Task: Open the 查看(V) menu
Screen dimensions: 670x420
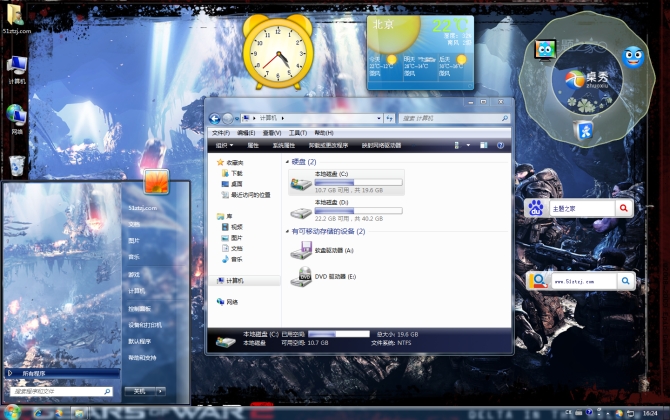Action: tap(272, 133)
